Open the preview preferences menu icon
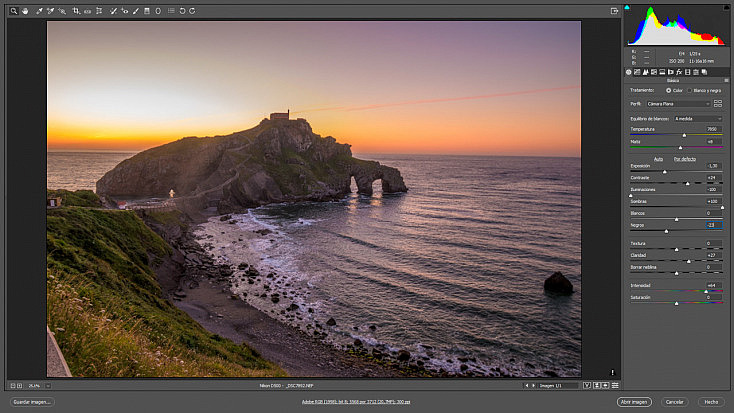 click(x=615, y=385)
